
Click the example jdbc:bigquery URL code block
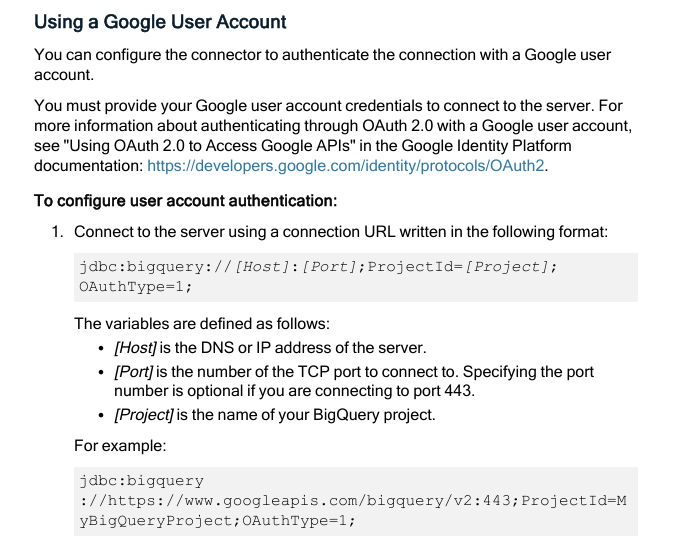pos(356,501)
